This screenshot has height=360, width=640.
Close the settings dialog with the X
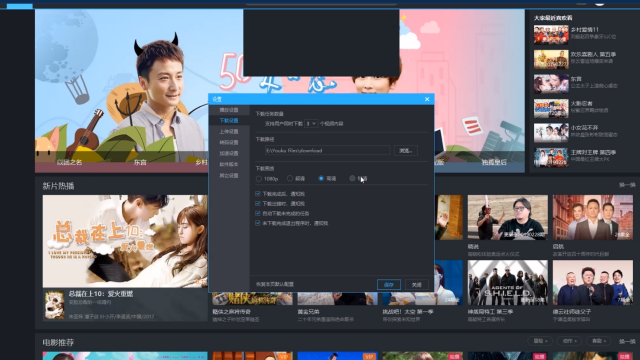pos(427,99)
